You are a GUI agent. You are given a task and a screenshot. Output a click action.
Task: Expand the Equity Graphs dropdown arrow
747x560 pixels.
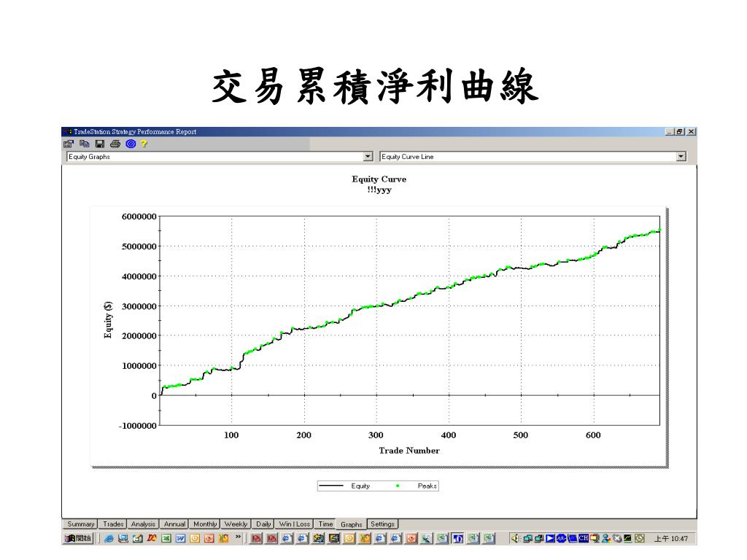tap(368, 156)
